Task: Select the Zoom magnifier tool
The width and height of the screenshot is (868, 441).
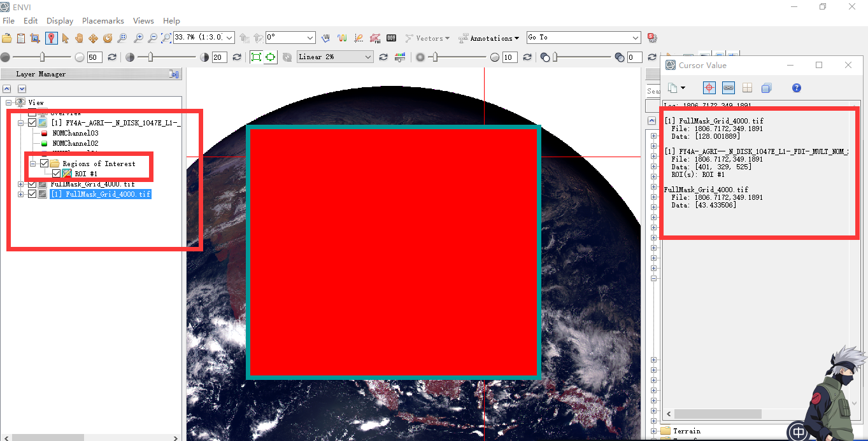Action: pyautogui.click(x=122, y=38)
